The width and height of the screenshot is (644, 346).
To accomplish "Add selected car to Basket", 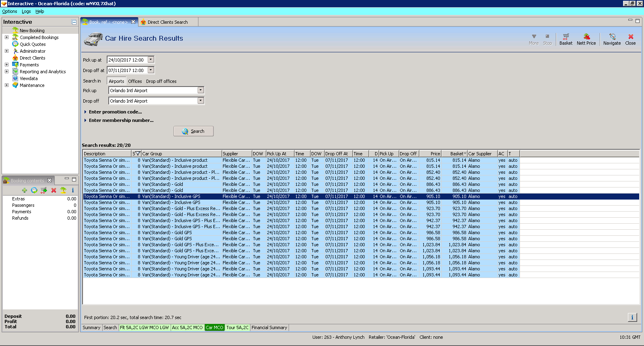I will click(566, 39).
